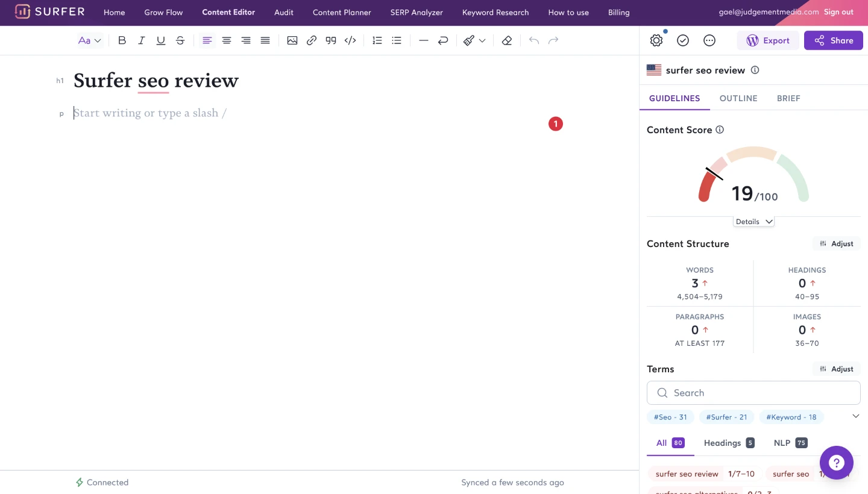This screenshot has height=494, width=868.
Task: Switch to the OUTLINE tab
Action: coord(738,98)
